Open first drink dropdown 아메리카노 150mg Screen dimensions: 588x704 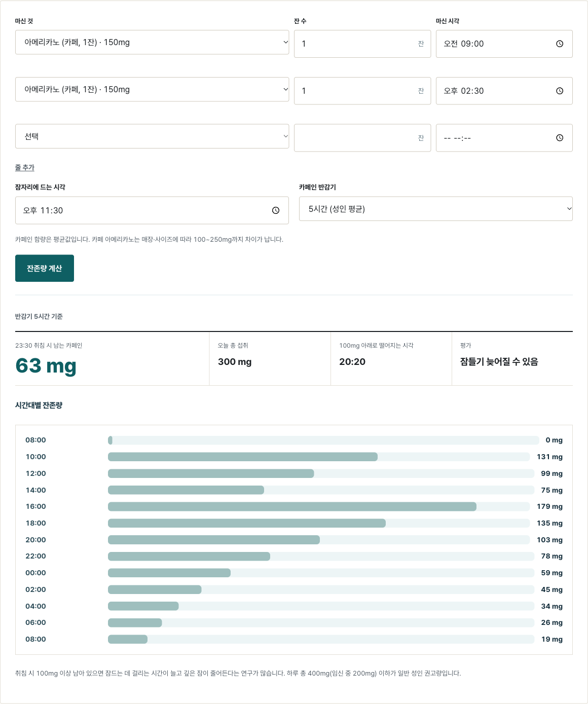[152, 42]
